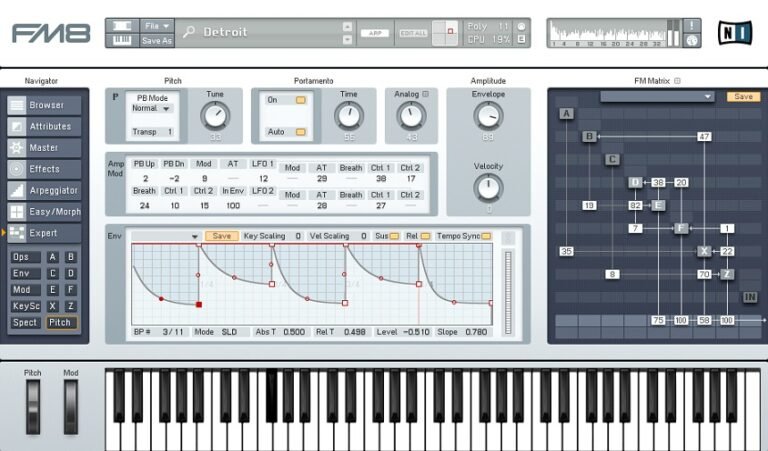Image resolution: width=768 pixels, height=451 pixels.
Task: Open the Effects page icon
Action: tap(17, 169)
